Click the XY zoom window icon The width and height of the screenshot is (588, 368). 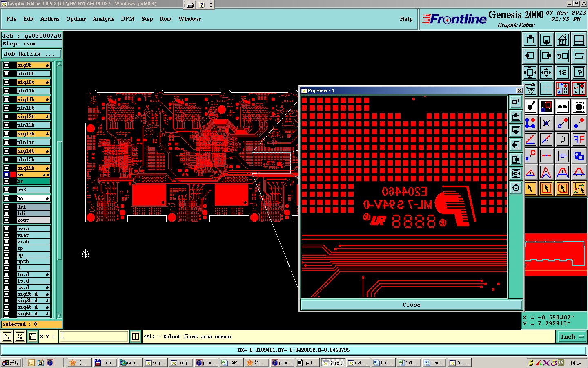pyautogui.click(x=579, y=40)
